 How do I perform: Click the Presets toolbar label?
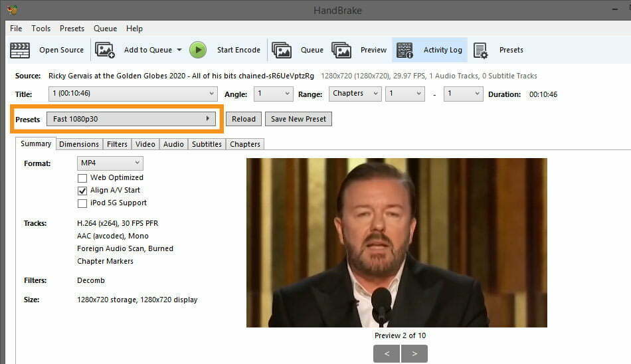(x=511, y=50)
